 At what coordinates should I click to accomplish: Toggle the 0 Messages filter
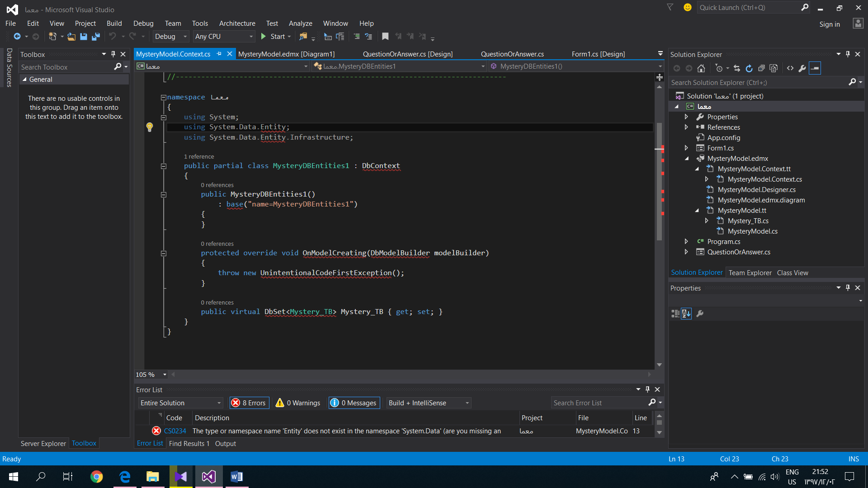(x=354, y=403)
